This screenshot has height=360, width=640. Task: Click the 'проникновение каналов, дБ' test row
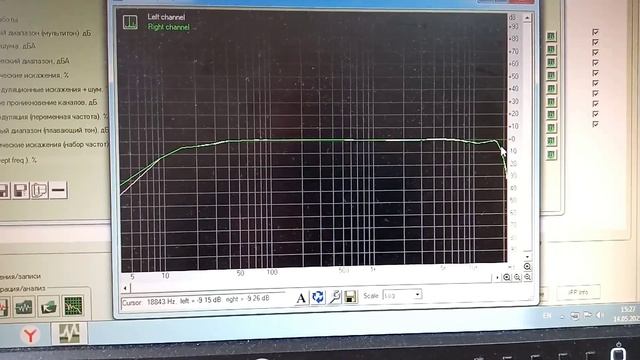point(49,102)
